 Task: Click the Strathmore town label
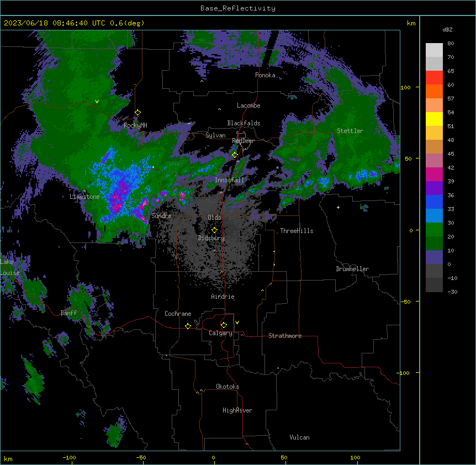pos(285,336)
